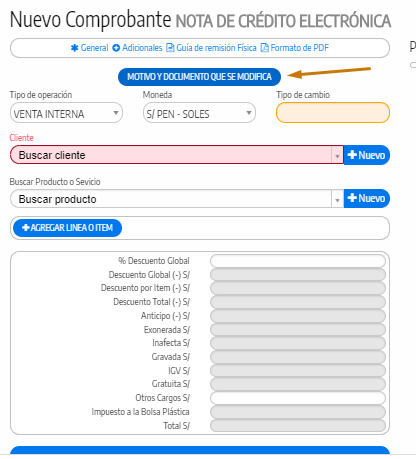Viewport: 416px width, 459px height.
Task: Click the Buscar producto search field
Action: pyautogui.click(x=171, y=199)
